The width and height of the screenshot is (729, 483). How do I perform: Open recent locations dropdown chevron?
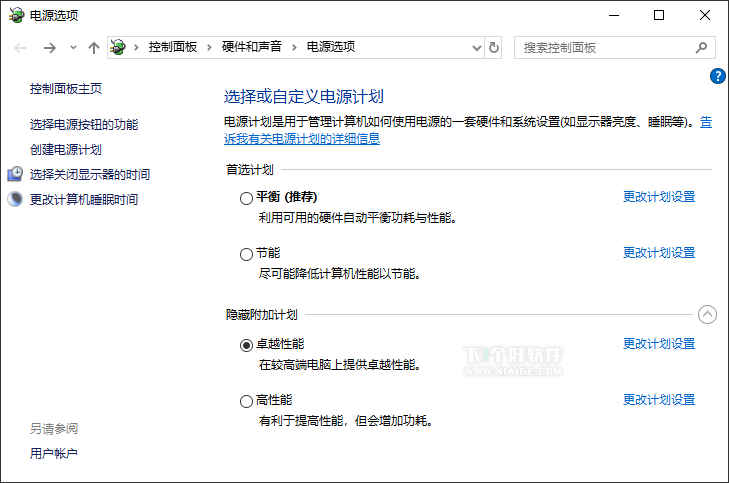pos(73,47)
